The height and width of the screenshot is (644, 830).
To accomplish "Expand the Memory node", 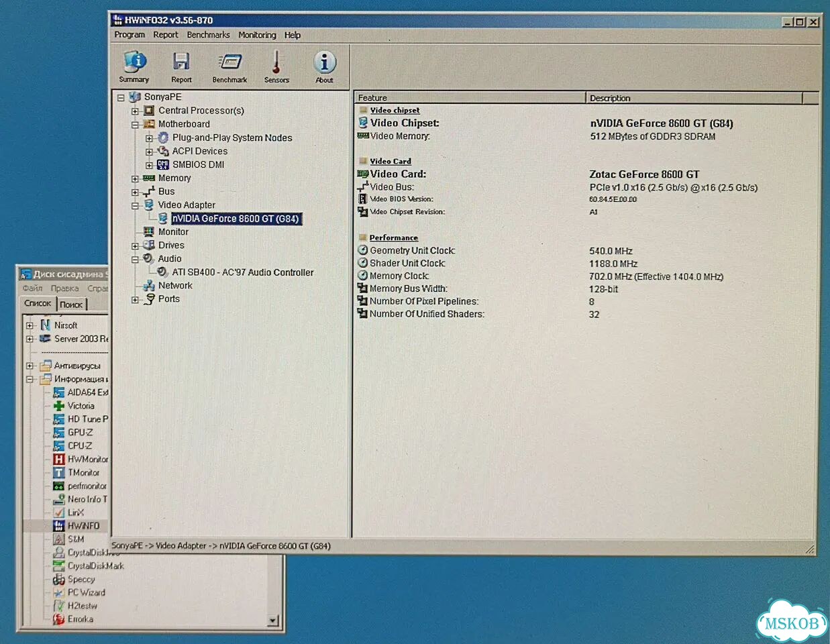I will pos(135,179).
